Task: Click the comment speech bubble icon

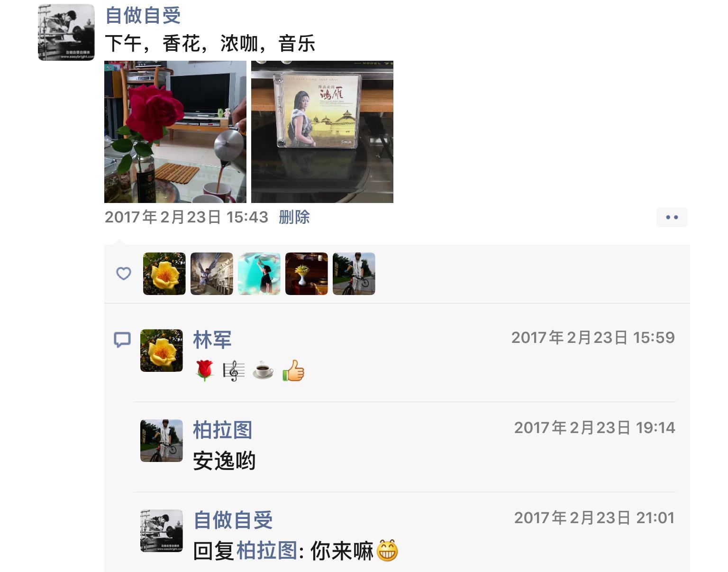Action: tap(122, 340)
